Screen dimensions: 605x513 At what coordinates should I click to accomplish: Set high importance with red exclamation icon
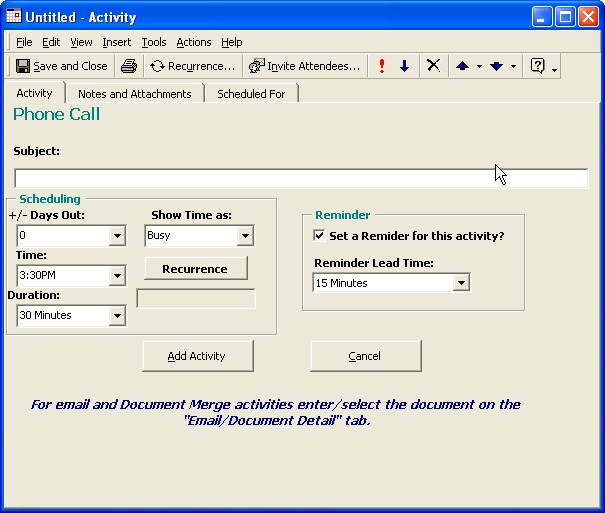pos(382,66)
